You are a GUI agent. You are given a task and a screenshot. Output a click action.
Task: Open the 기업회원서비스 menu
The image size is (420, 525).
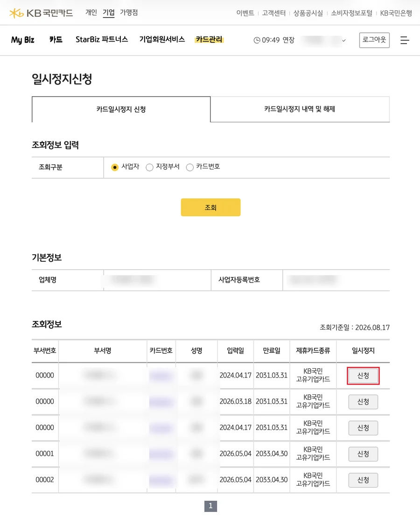pos(162,40)
